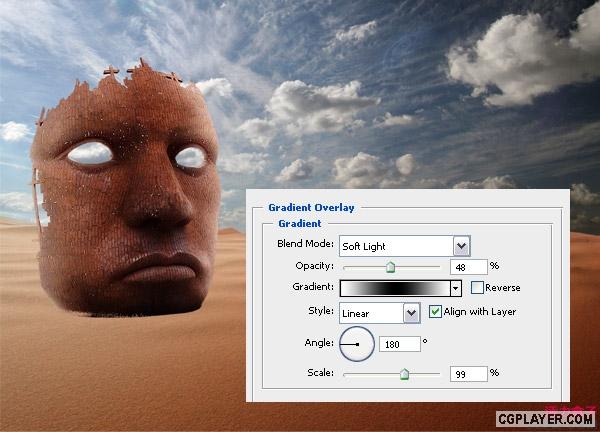Click the Opacity value field showing 48
Viewport: 600px width, 432px height.
tap(469, 267)
